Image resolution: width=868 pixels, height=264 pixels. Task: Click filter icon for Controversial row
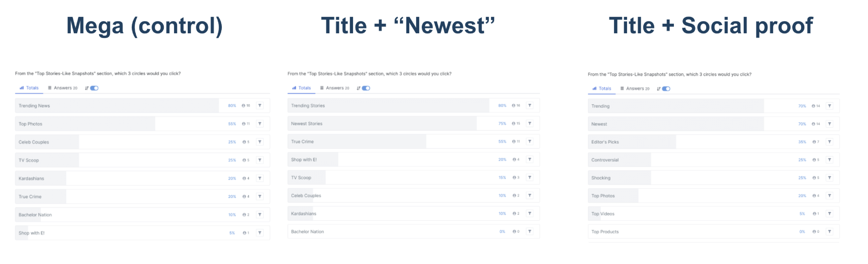[x=830, y=160]
